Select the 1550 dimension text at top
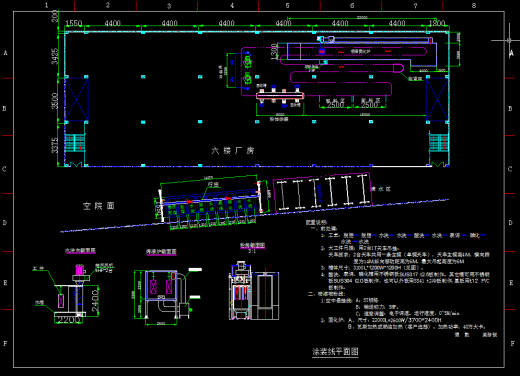Image resolution: width=520 pixels, height=376 pixels. [74, 23]
